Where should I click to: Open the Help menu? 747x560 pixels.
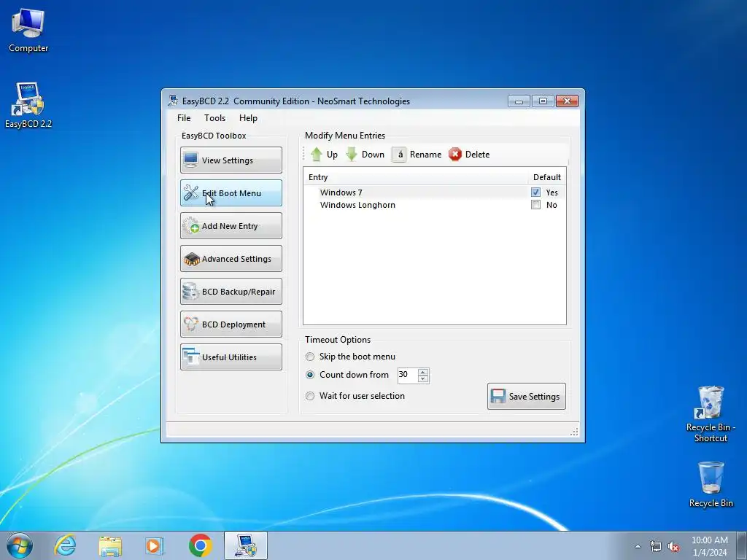(x=248, y=118)
